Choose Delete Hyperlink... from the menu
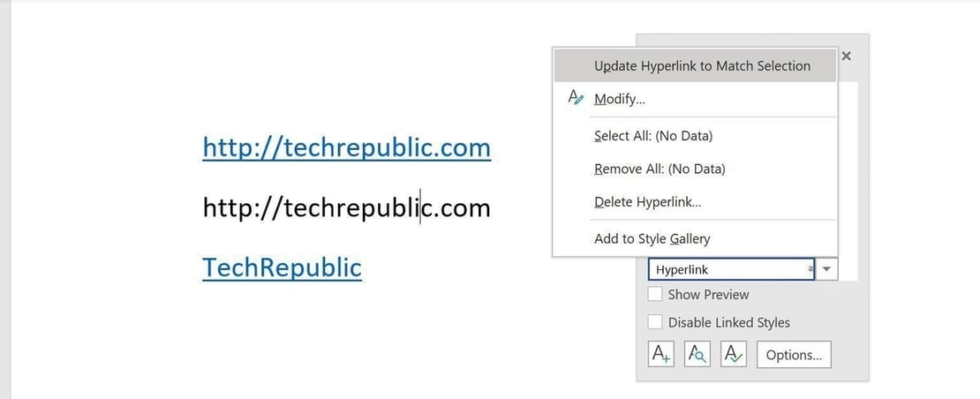 [x=647, y=202]
